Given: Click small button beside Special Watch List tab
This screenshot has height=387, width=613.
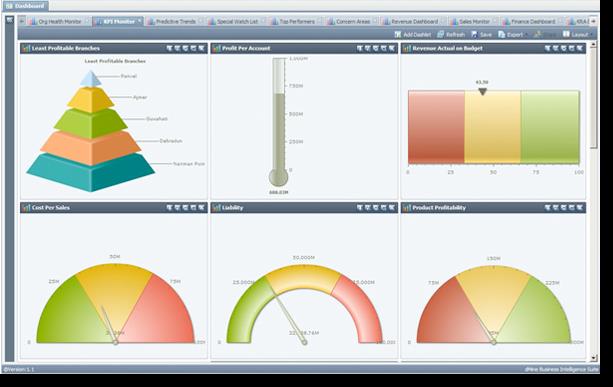Looking at the screenshot, I should pos(263,21).
